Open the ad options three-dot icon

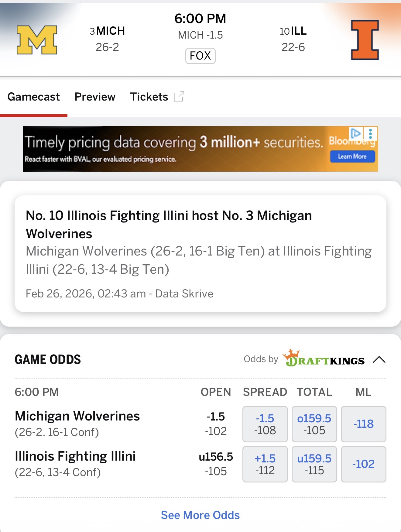point(370,133)
